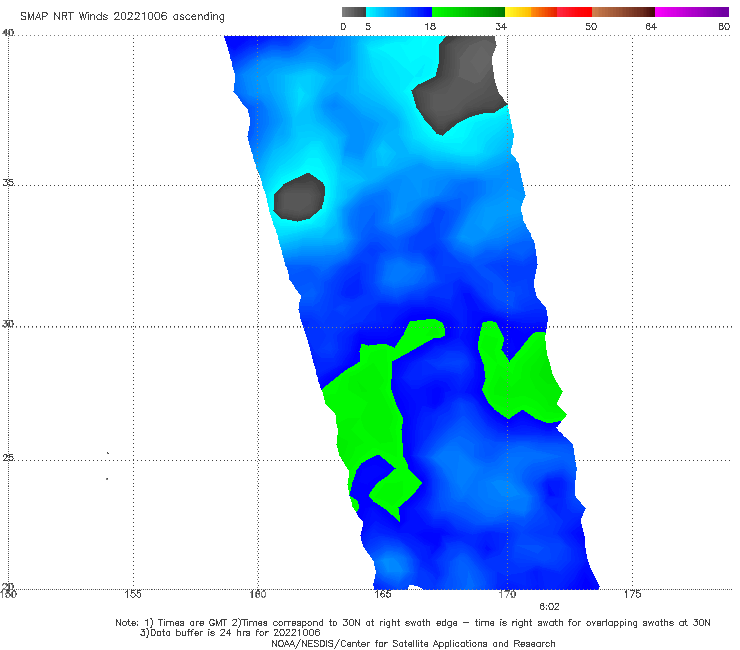Click the large green wind region west of 165E
This screenshot has width=740, height=650.
click(x=370, y=411)
